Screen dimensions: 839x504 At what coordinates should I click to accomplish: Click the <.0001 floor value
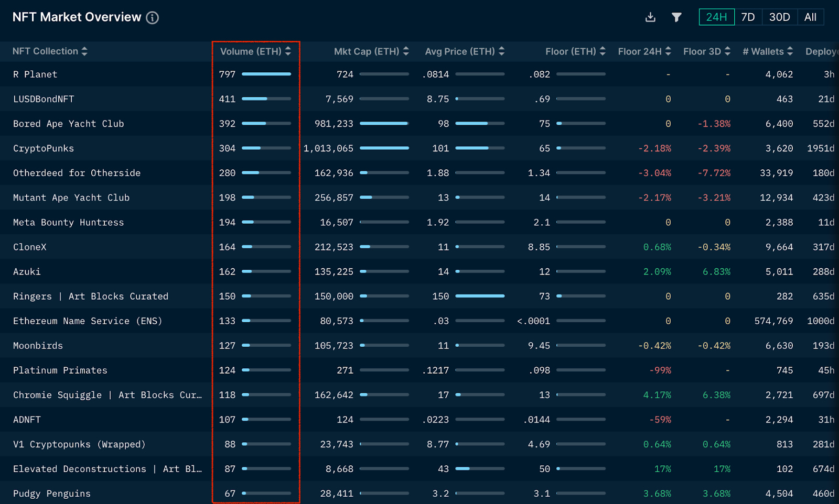[533, 321]
